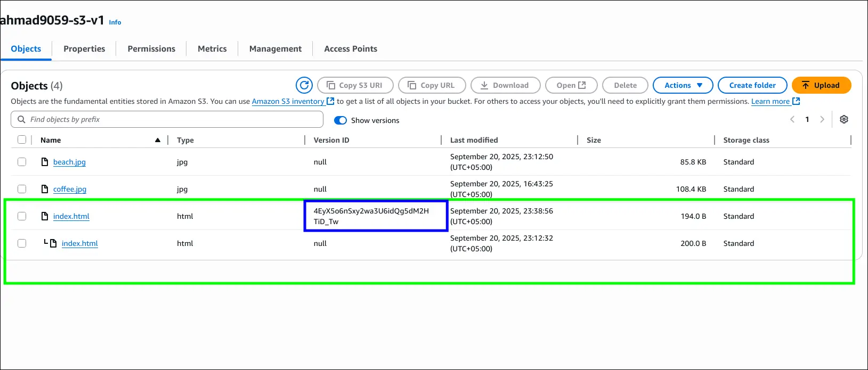Click the Open in new tab button
868x370 pixels.
pos(571,85)
